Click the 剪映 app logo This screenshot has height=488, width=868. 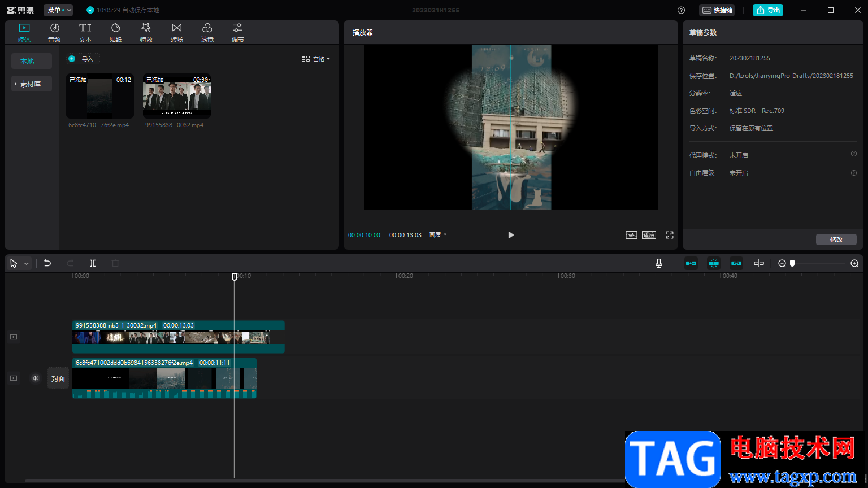click(20, 10)
